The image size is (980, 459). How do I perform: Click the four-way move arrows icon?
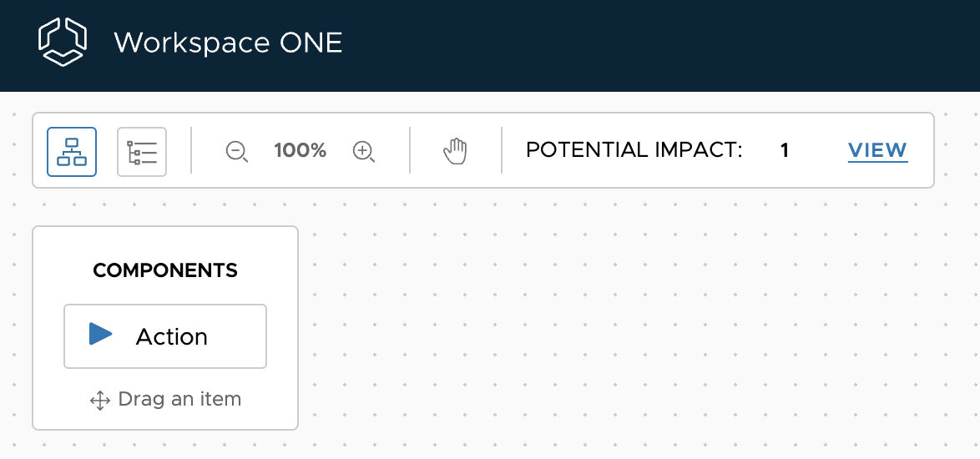100,401
